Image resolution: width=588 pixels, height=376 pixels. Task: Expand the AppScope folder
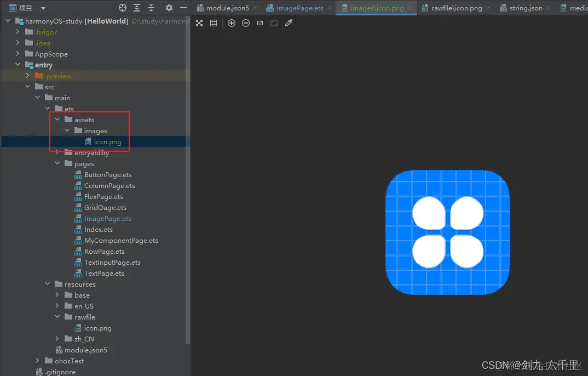18,54
